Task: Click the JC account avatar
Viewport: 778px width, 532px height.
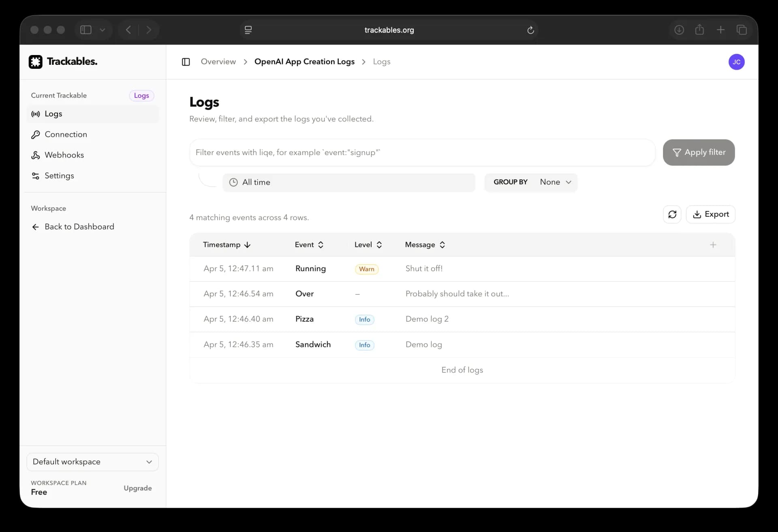Action: tap(737, 62)
